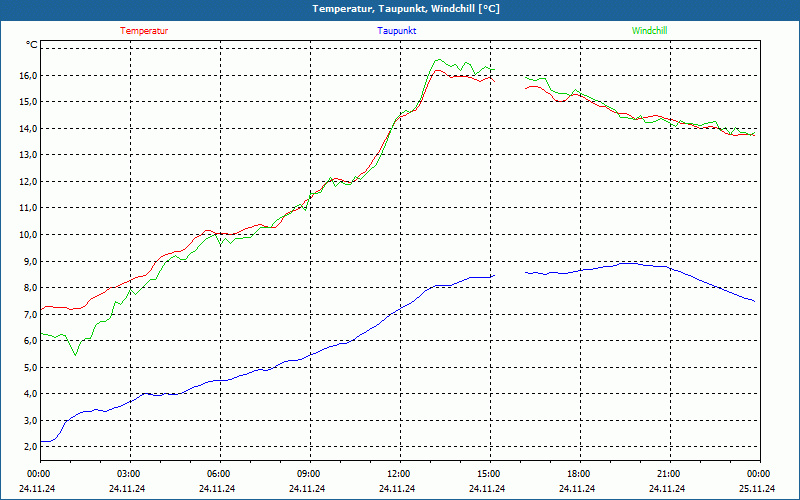Screen dimensions: 800x500
Task: Click the 06:00 time axis label
Action: click(219, 474)
